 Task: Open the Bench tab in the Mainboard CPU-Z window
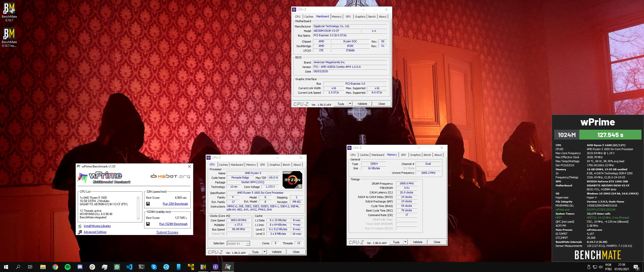click(372, 17)
